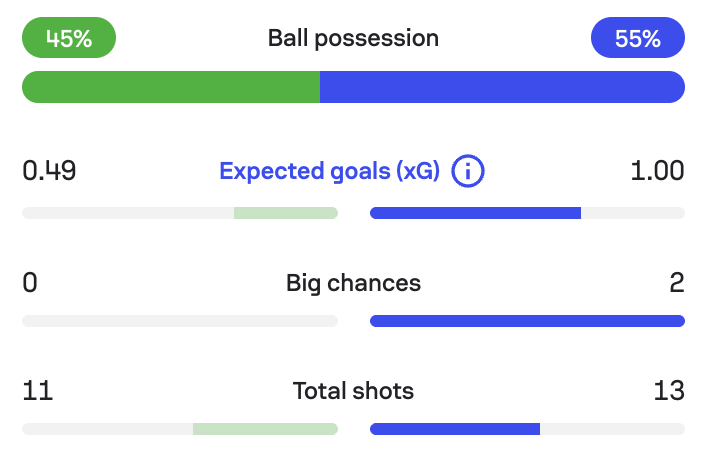Screen dimensions: 710x454
Task: Select the green 45% possession badge
Action: coord(69,38)
